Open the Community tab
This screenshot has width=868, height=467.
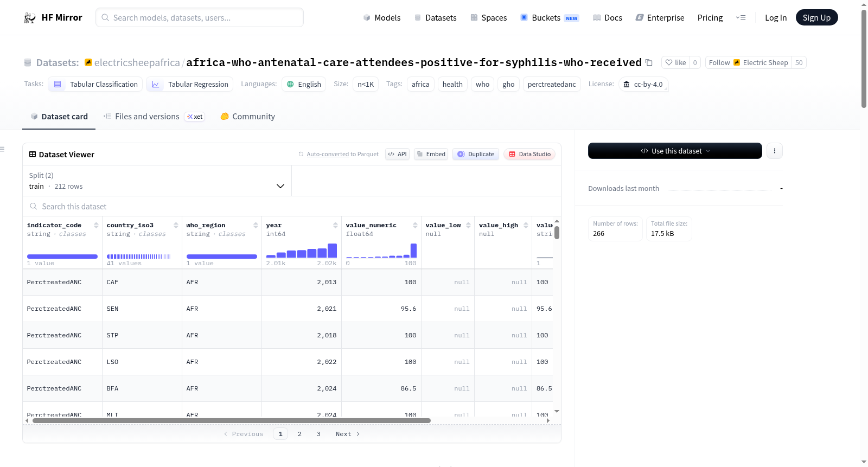click(247, 117)
